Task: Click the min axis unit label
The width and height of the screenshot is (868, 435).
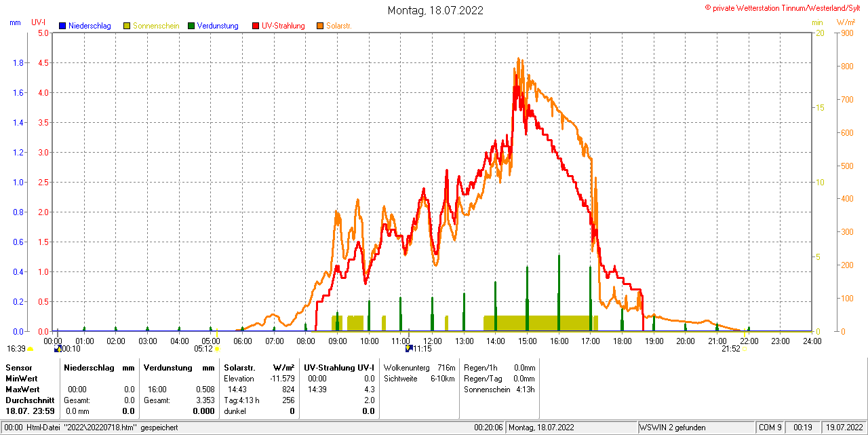Action: tap(817, 22)
